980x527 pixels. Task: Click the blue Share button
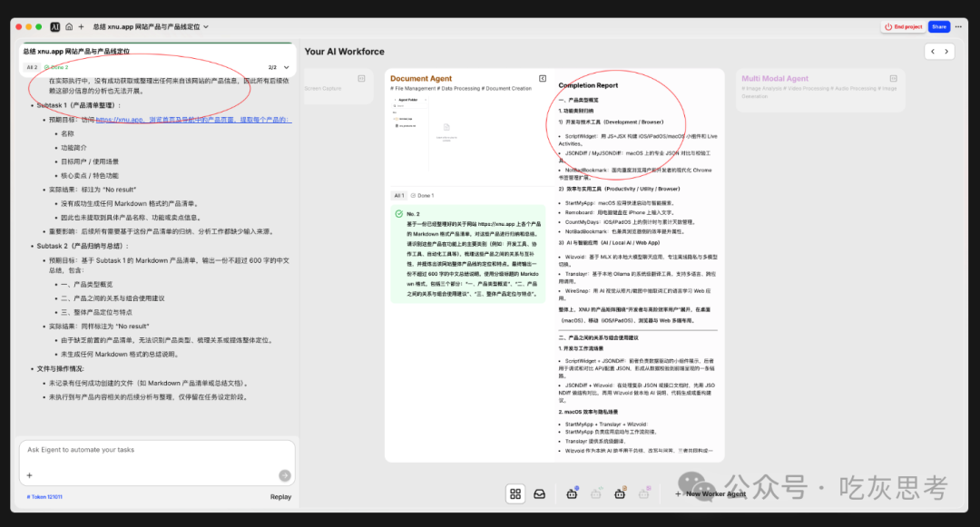click(x=939, y=27)
